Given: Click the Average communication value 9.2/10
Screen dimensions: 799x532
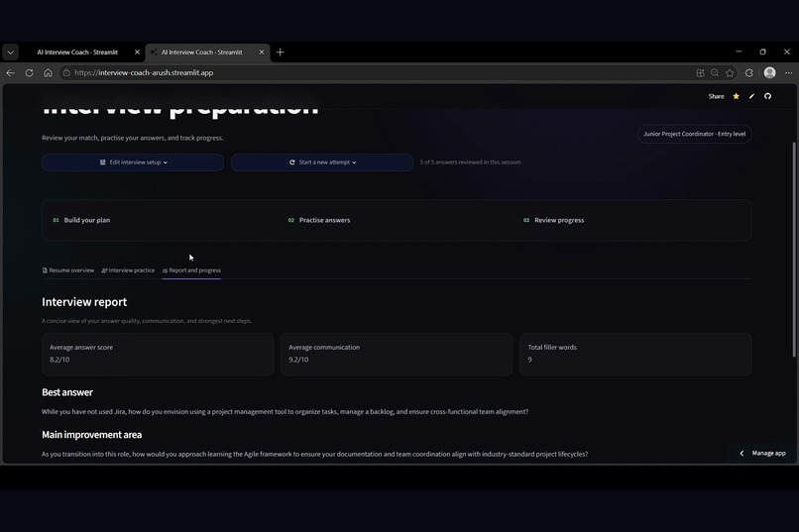Looking at the screenshot, I should pyautogui.click(x=298, y=360).
